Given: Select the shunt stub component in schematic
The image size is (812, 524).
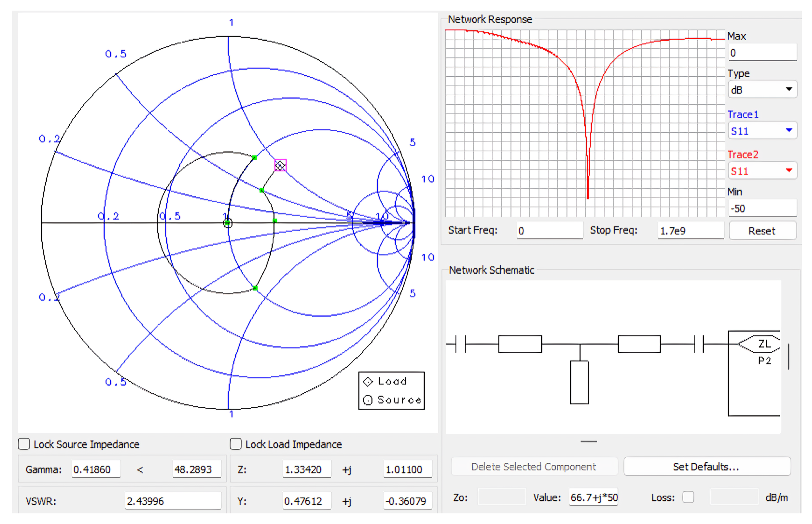Looking at the screenshot, I should (579, 382).
